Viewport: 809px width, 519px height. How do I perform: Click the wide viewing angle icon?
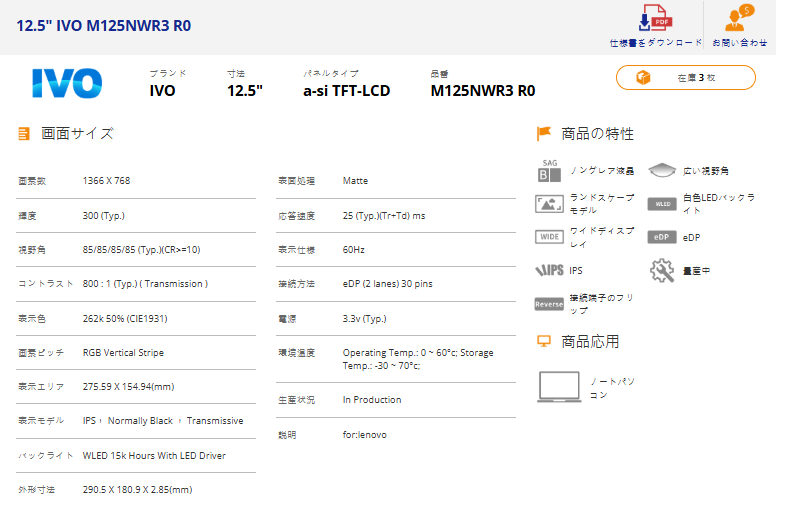click(662, 171)
